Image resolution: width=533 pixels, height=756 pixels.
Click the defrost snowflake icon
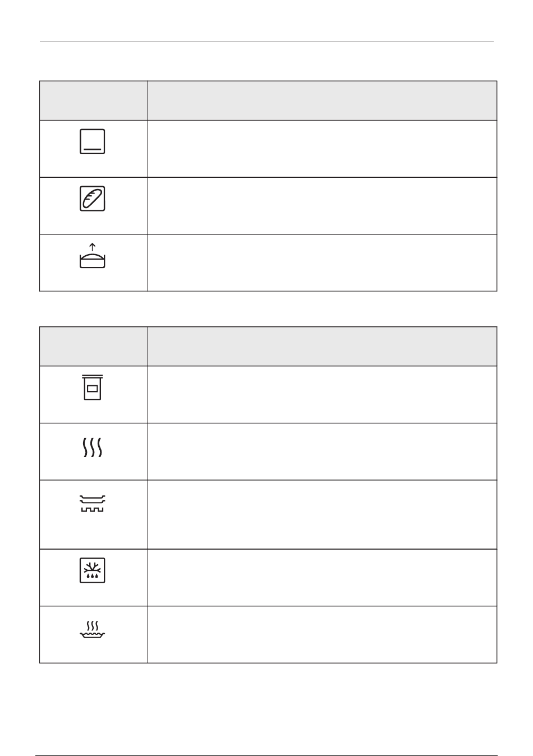[93, 571]
